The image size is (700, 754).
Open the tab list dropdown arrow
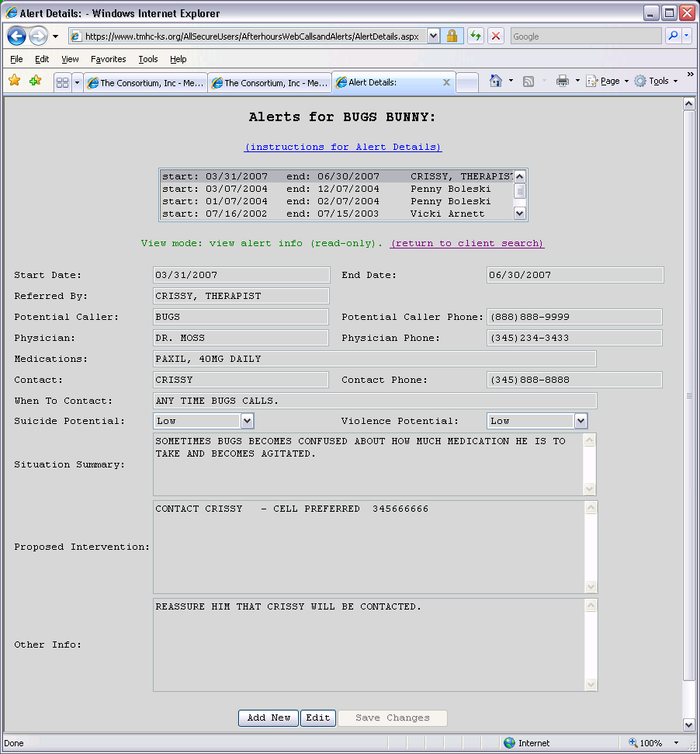(x=77, y=83)
